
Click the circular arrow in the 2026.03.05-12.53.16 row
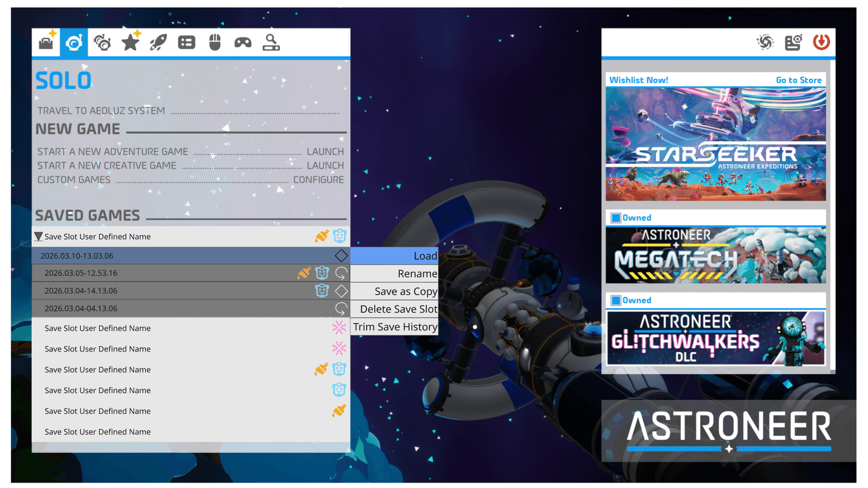341,273
